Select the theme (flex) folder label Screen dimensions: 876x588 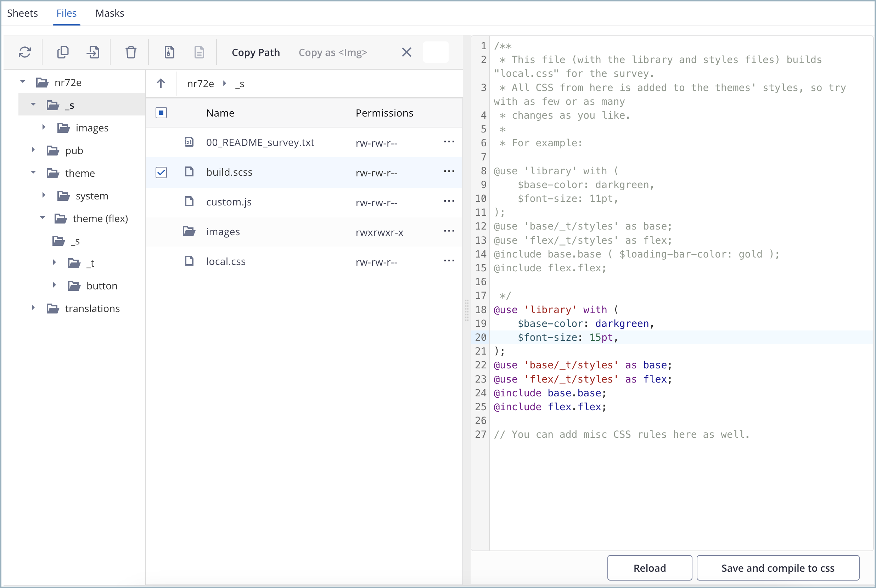pos(100,218)
